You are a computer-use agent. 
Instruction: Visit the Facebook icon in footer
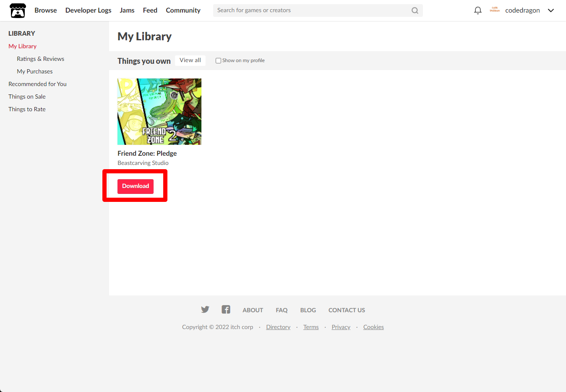coord(226,310)
